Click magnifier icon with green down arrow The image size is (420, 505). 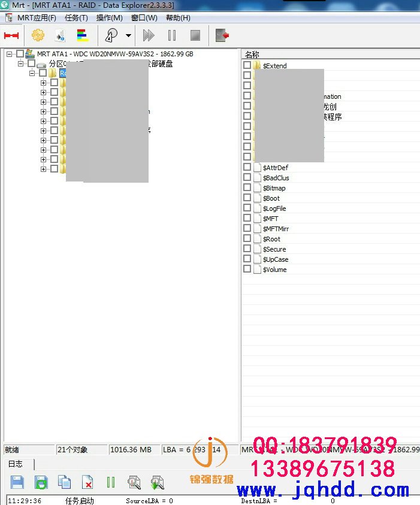(x=157, y=482)
